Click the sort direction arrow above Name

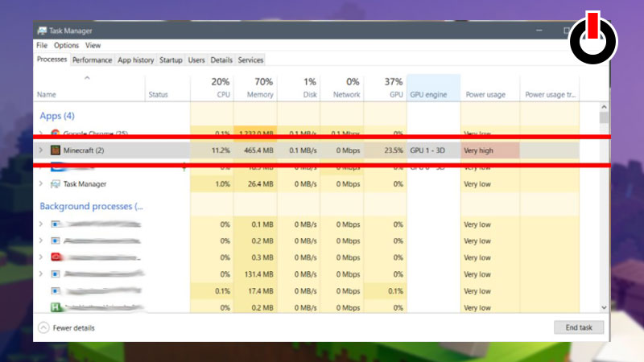tap(87, 77)
